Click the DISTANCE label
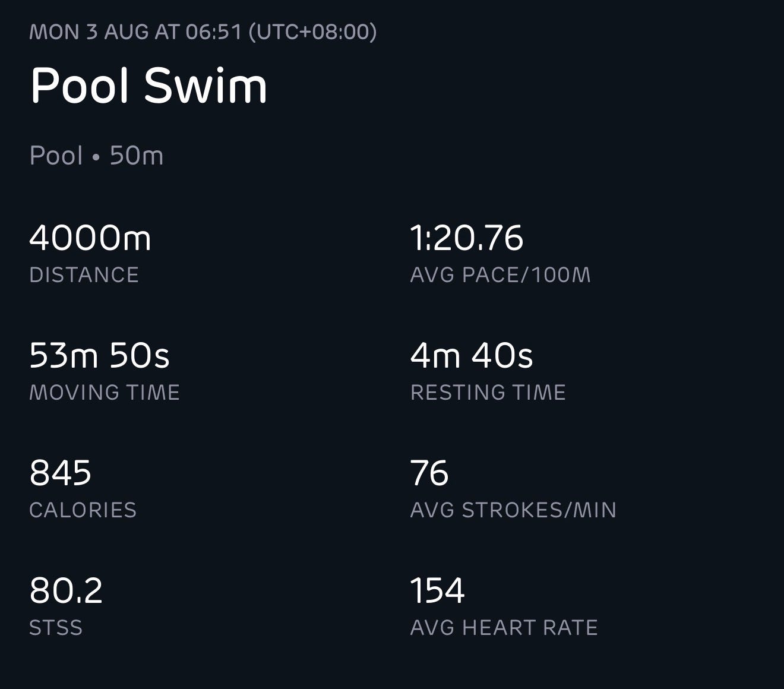Screen dimensions: 784x689 [x=84, y=275]
